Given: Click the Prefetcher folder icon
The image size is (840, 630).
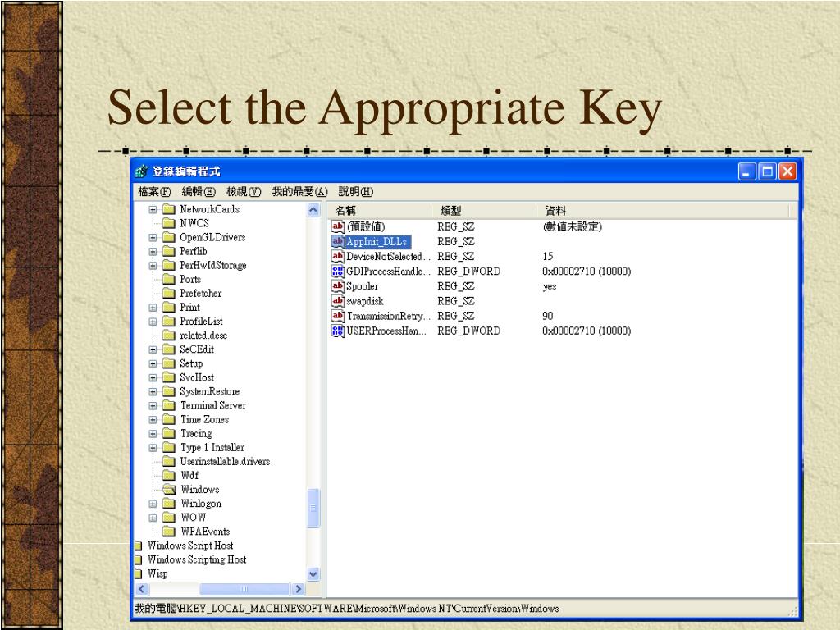Looking at the screenshot, I should tap(169, 293).
